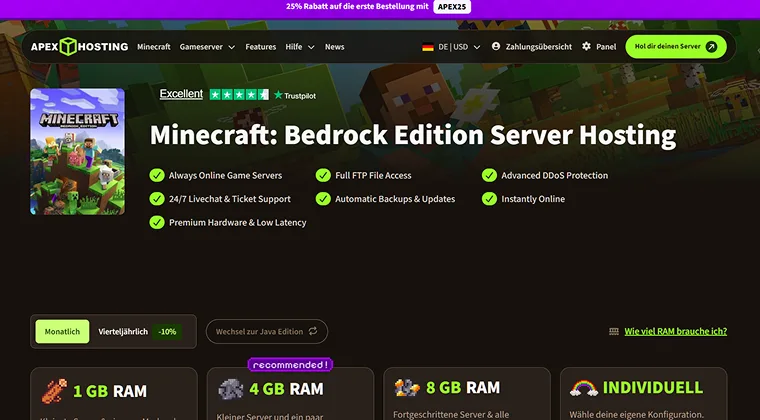Click the Apex Hosting logo
The image size is (760, 420).
coord(78,46)
